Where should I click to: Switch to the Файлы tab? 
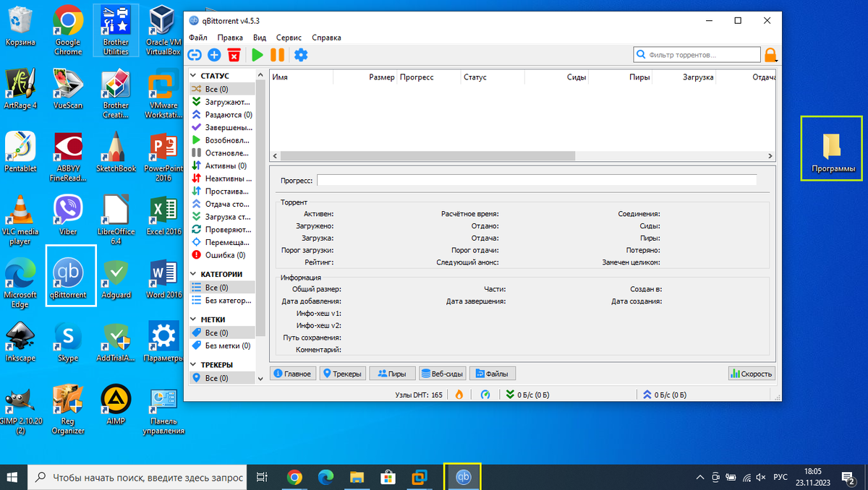tap(492, 374)
